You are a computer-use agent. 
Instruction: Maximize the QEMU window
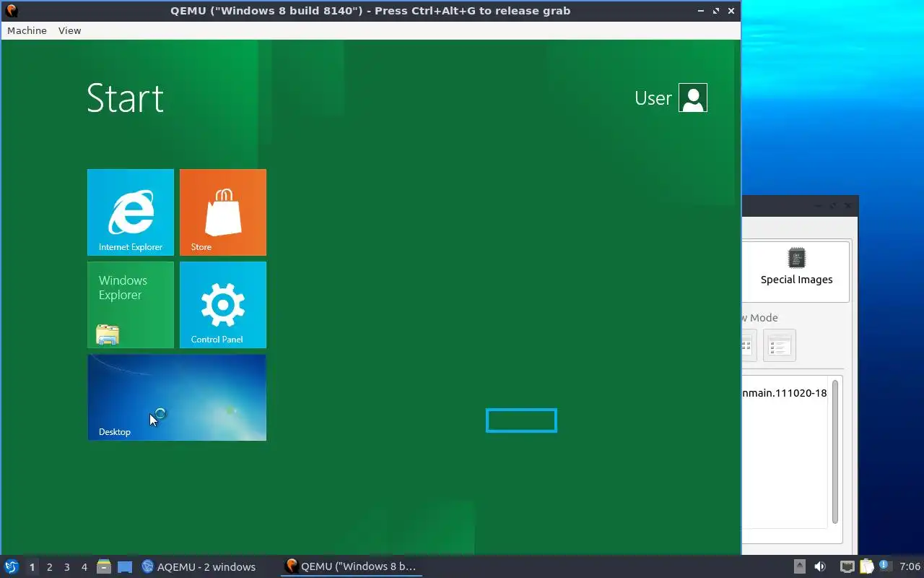(716, 11)
